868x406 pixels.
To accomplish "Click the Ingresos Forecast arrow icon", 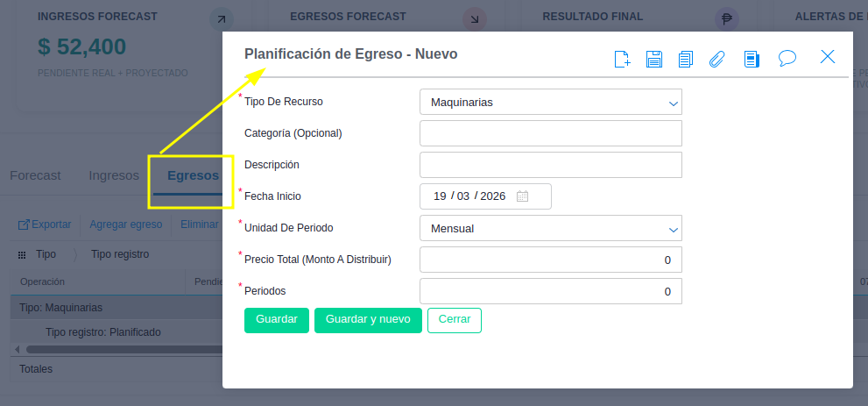I will (x=222, y=18).
